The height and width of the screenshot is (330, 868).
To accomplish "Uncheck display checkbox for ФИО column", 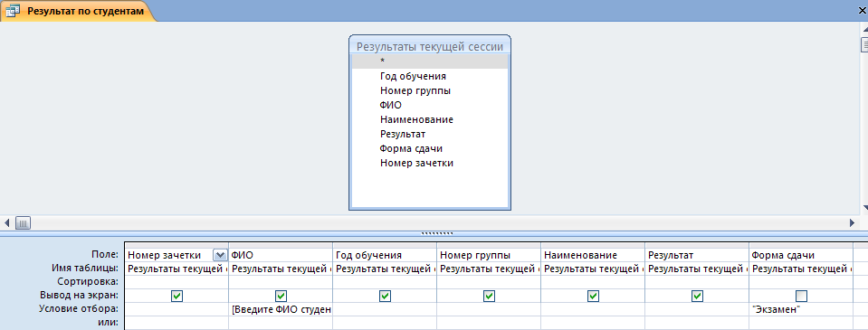I will 281,297.
